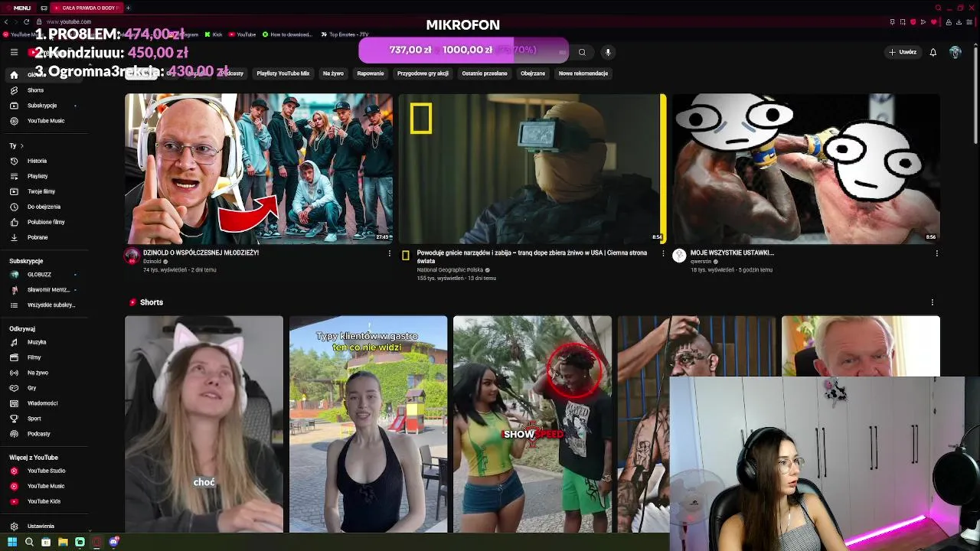
Task: Open the cat-ear headphones Short
Action: tap(204, 424)
